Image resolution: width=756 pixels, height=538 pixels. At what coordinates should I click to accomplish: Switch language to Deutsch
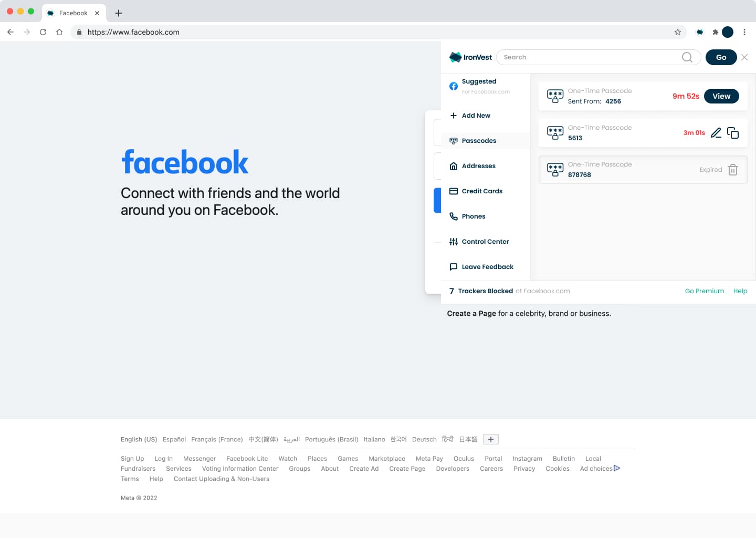pos(424,439)
